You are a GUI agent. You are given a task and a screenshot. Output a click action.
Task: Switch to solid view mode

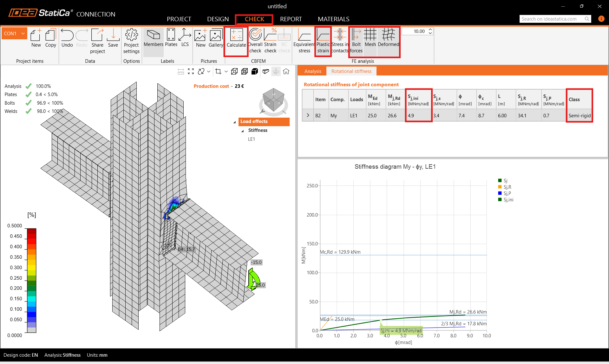tap(255, 72)
